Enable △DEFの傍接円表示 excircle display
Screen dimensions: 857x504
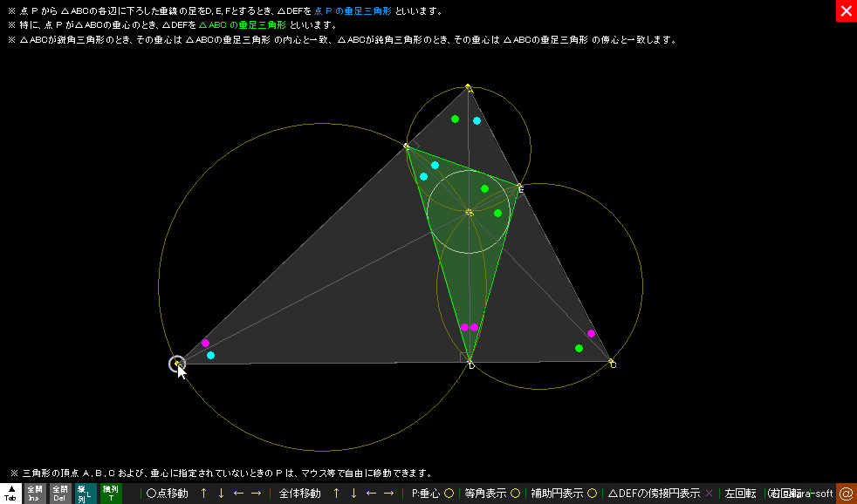tap(660, 494)
